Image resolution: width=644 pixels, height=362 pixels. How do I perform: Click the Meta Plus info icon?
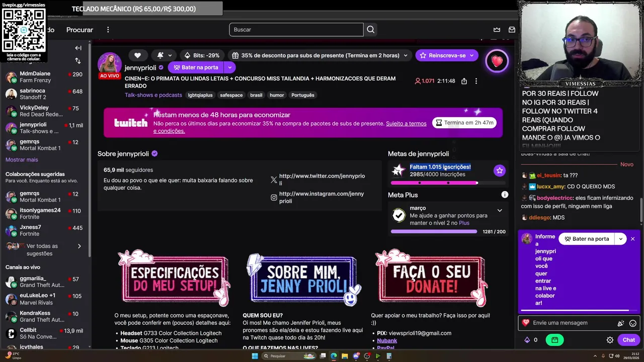[505, 195]
